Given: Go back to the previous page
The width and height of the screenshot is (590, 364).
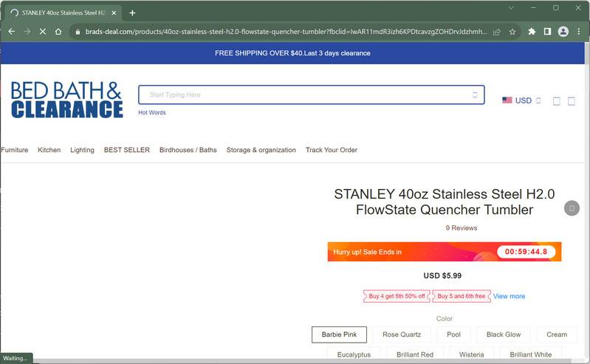Looking at the screenshot, I should 12,32.
